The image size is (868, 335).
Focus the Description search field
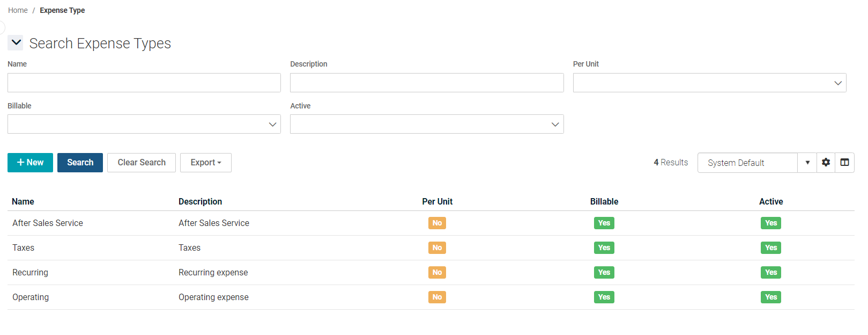tap(426, 83)
